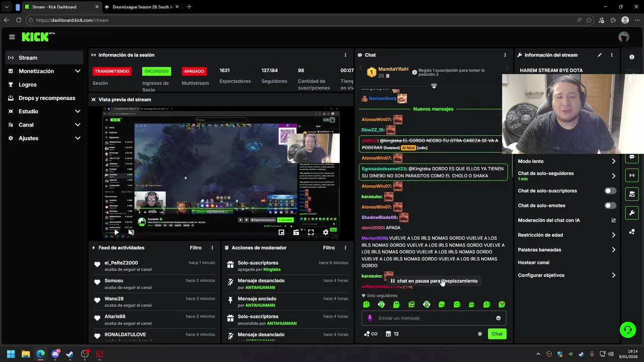Click the purple microphone icon in chat input
Image resolution: width=644 pixels, height=362 pixels.
(370, 318)
